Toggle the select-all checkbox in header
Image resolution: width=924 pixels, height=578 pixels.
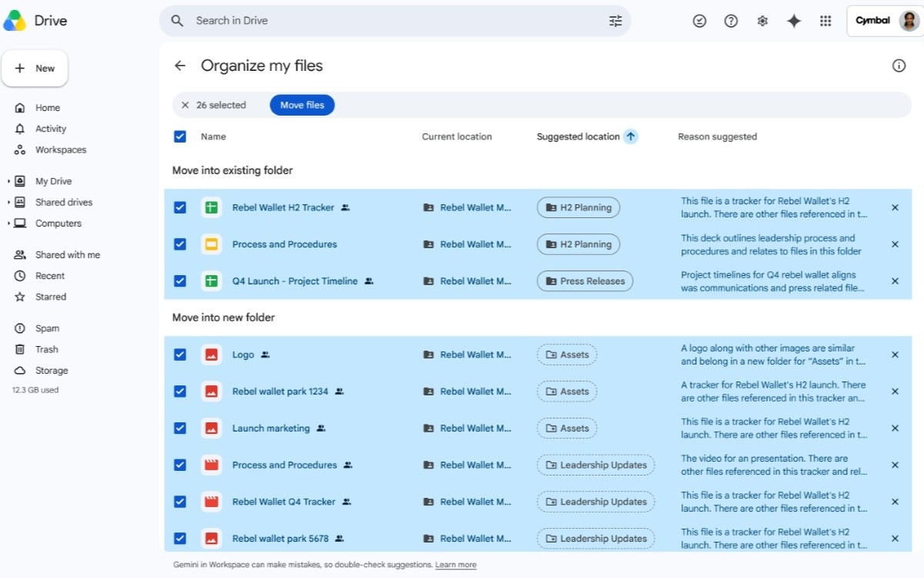[x=180, y=136]
